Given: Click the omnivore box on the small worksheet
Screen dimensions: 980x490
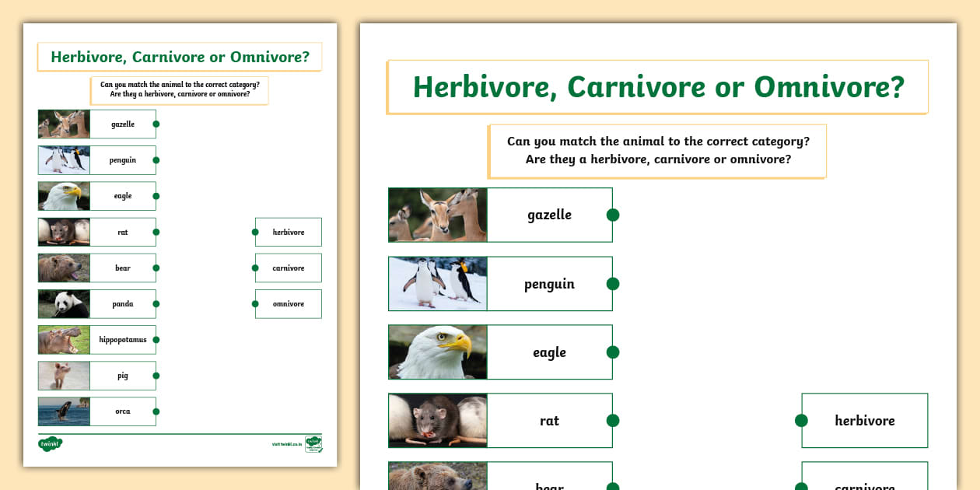Looking at the screenshot, I should (289, 304).
